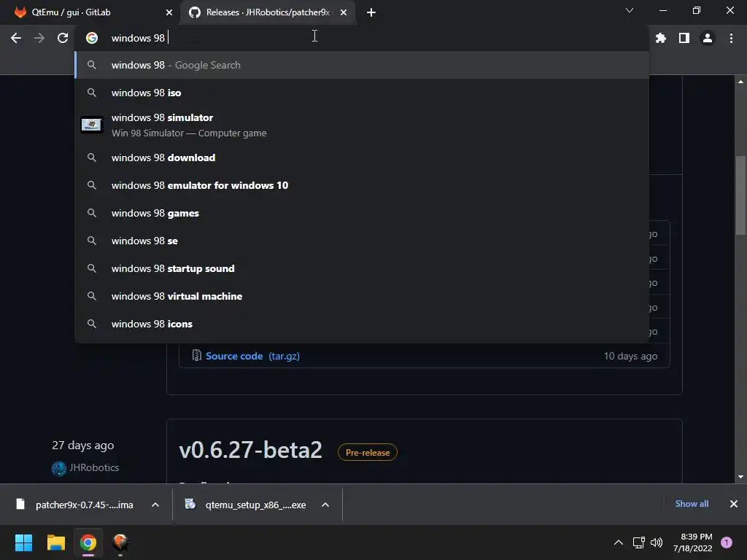Click Show all downloads
747x560 pixels.
pyautogui.click(x=692, y=504)
